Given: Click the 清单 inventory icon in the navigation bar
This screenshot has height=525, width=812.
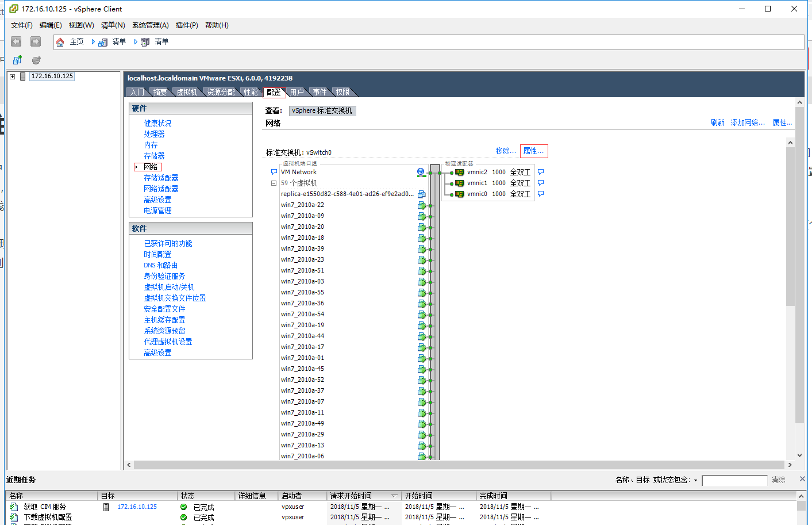Looking at the screenshot, I should [x=102, y=41].
